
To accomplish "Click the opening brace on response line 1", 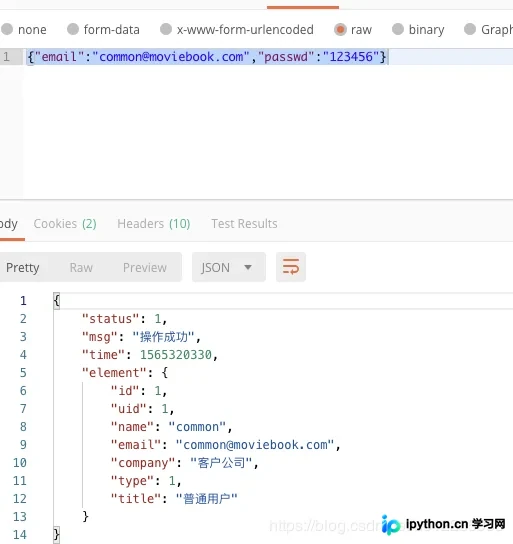I will [x=57, y=300].
